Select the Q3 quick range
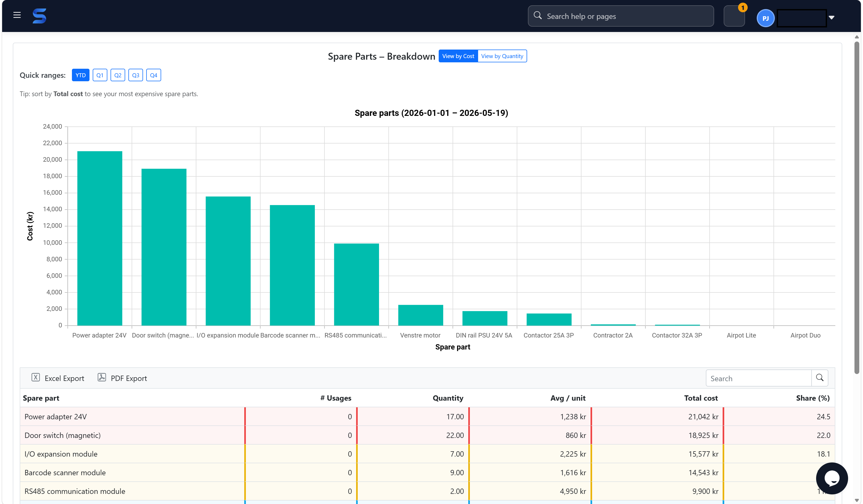This screenshot has width=863, height=504. pos(136,75)
